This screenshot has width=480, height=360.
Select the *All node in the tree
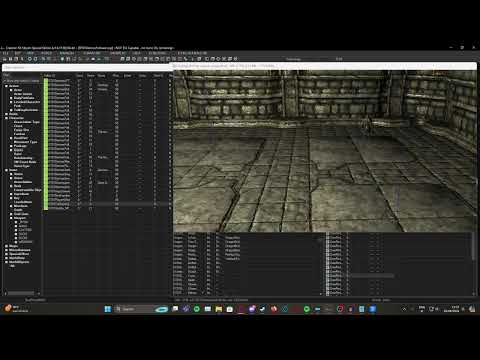[12, 266]
